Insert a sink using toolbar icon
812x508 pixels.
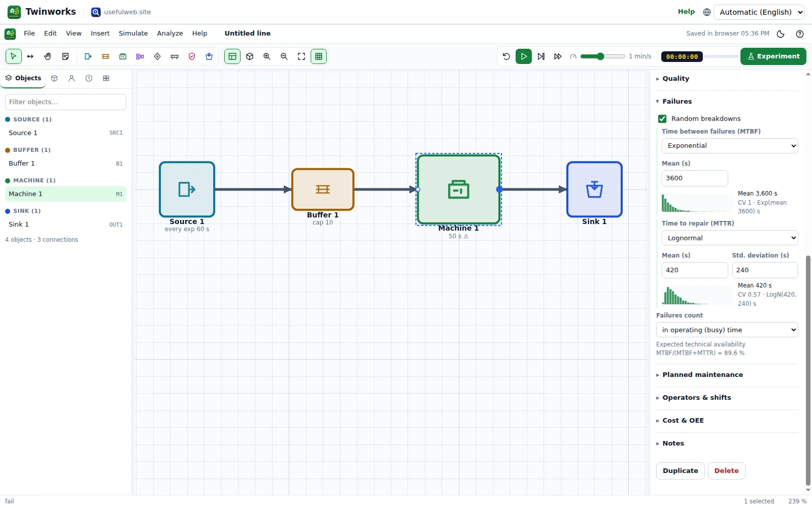click(209, 56)
